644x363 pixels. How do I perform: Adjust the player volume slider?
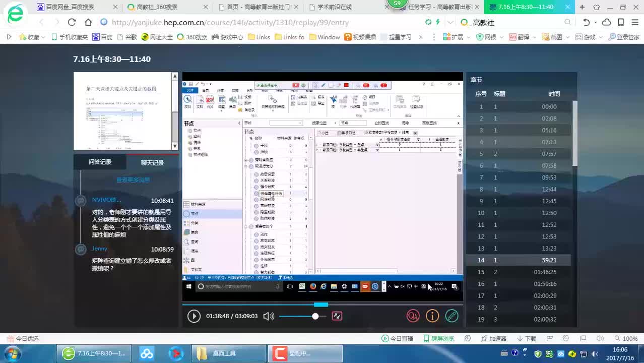coord(302,316)
